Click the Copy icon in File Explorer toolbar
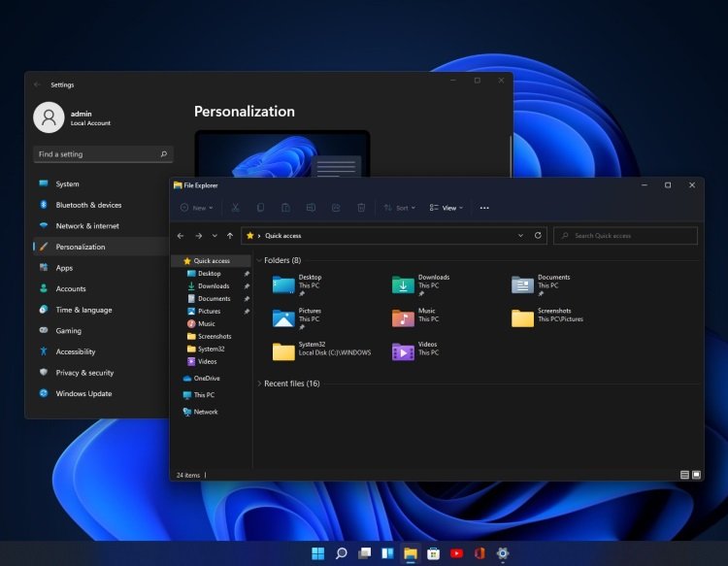Image resolution: width=728 pixels, height=566 pixels. tap(260, 208)
